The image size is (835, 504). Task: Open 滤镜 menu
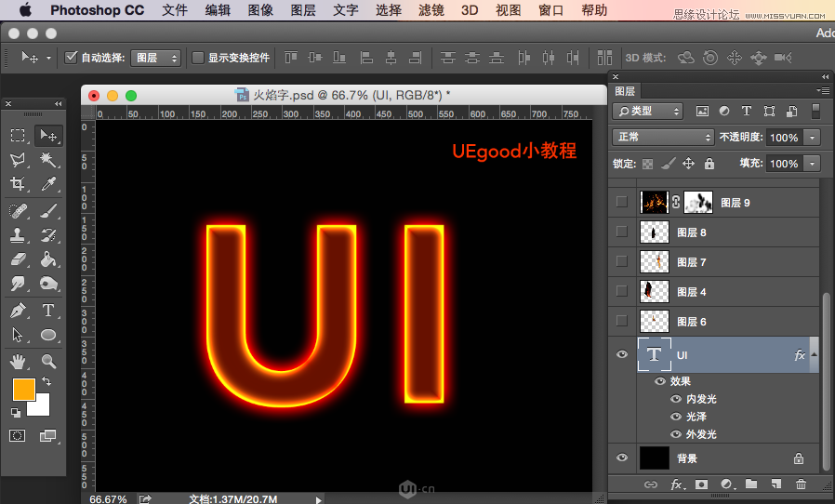431,10
